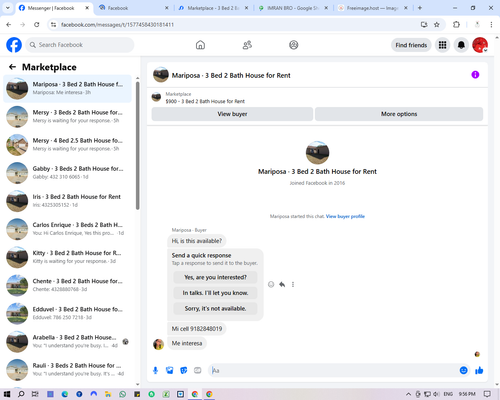Click the Facebook logo
The image size is (500, 400).
[14, 45]
